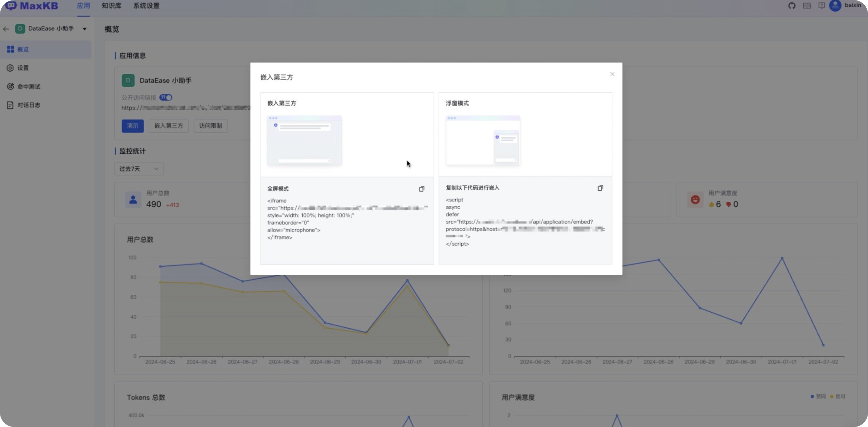
Task: Click the thumbs-up count icon
Action: [711, 205]
